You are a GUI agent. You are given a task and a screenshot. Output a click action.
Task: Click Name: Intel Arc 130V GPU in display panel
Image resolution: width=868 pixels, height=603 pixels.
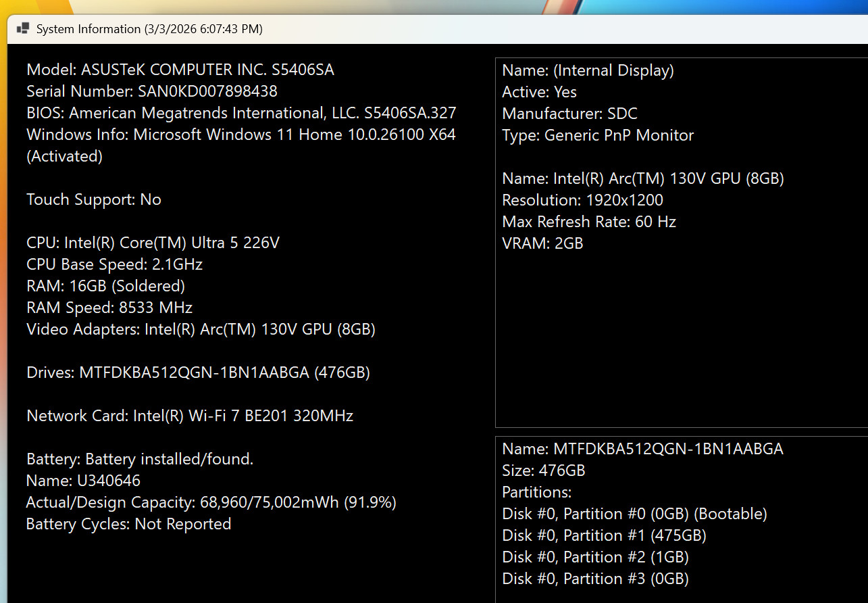tap(643, 178)
